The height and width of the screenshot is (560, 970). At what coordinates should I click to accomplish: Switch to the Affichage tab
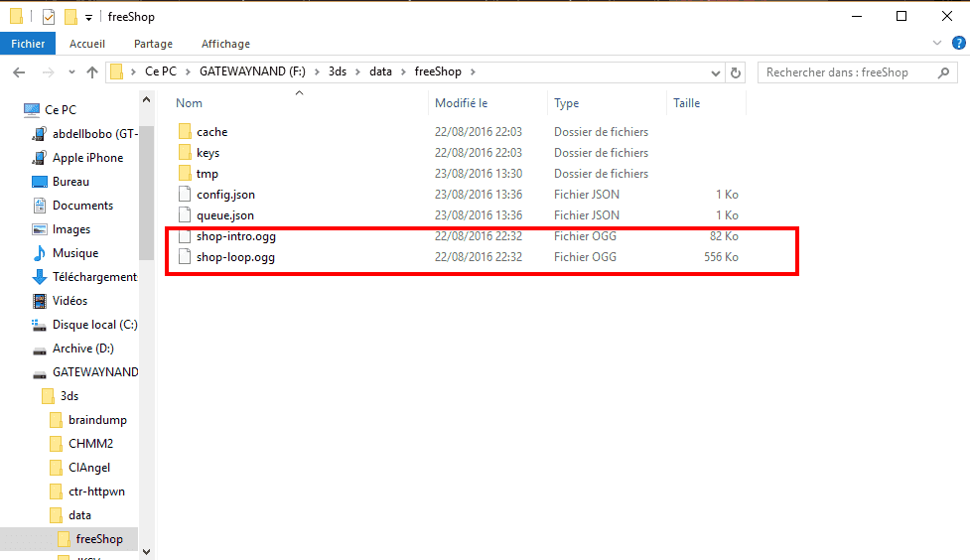pyautogui.click(x=225, y=44)
